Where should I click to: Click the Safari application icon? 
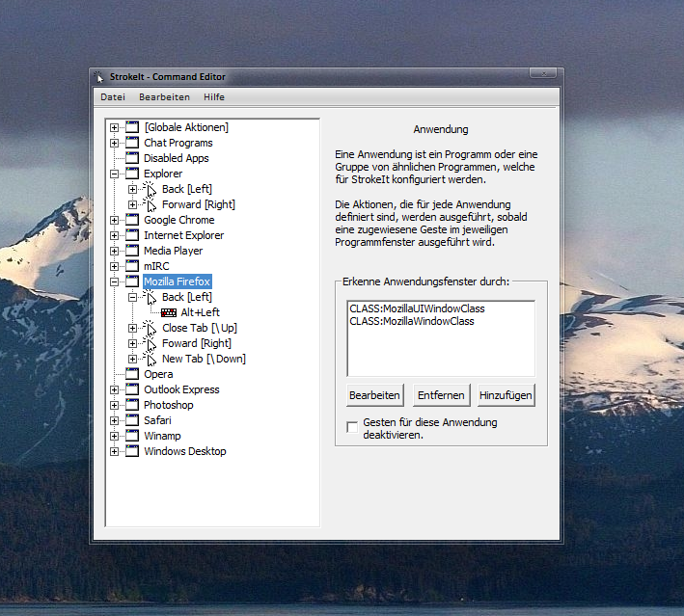[x=132, y=420]
